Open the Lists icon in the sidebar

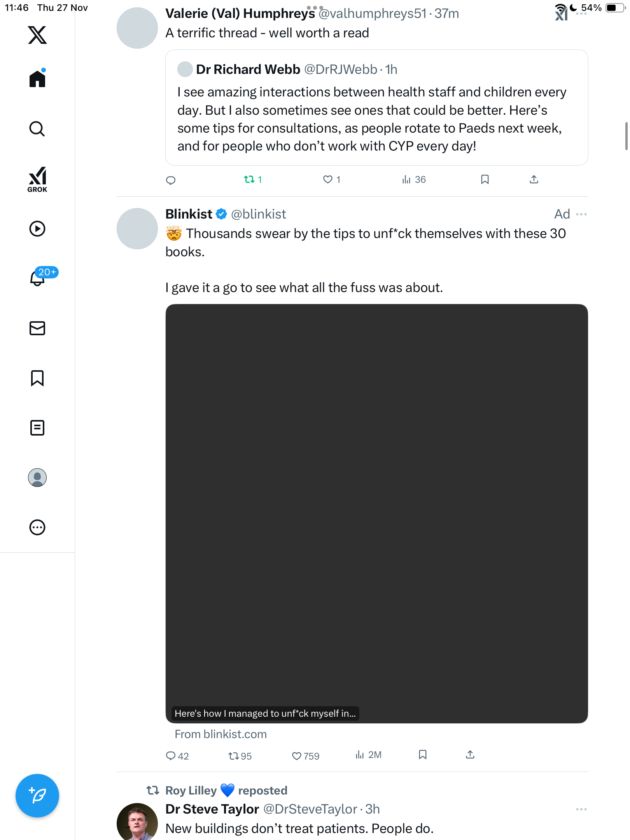point(37,428)
